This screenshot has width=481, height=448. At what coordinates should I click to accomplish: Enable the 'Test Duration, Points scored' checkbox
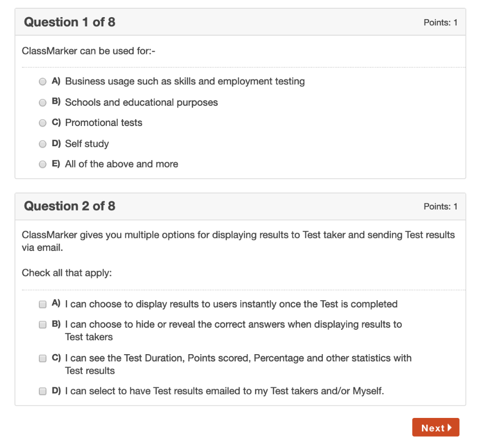(x=43, y=358)
